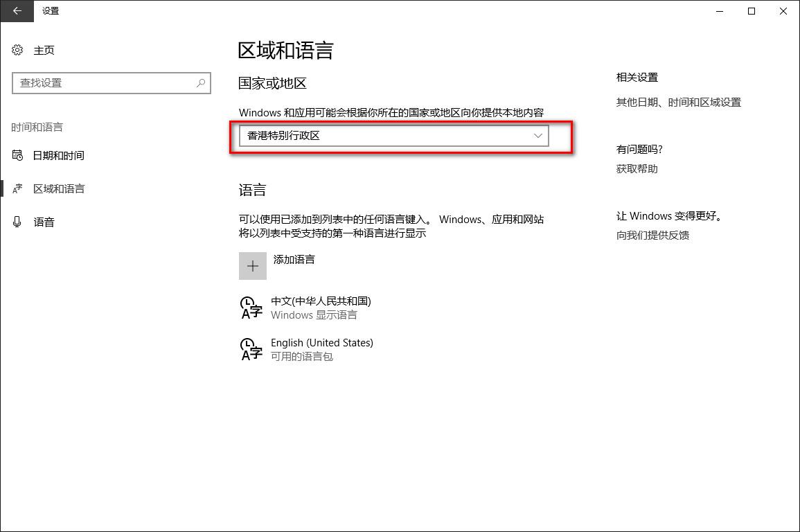
Task: Go back with the arrow button
Action: click(17, 10)
